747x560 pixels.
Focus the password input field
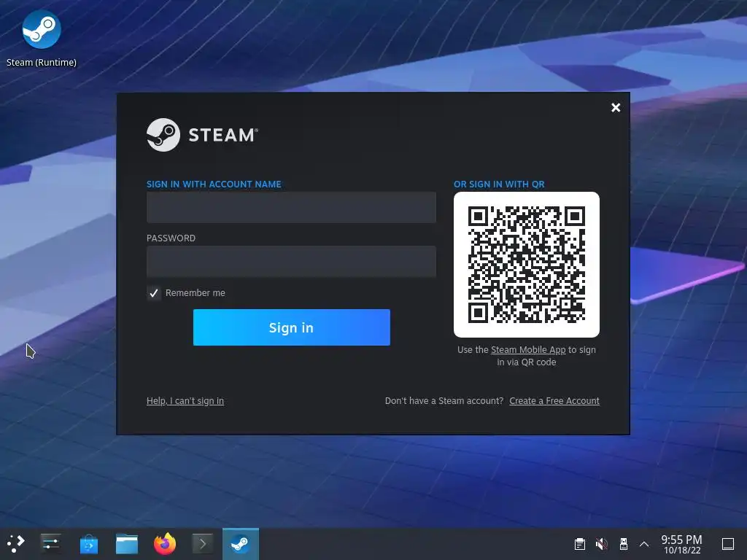(291, 262)
